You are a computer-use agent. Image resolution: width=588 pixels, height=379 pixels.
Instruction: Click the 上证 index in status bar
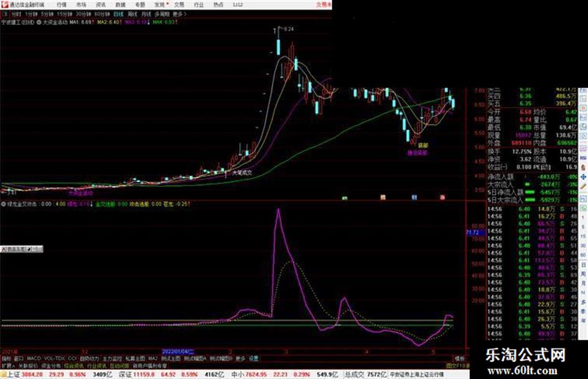click(14, 375)
